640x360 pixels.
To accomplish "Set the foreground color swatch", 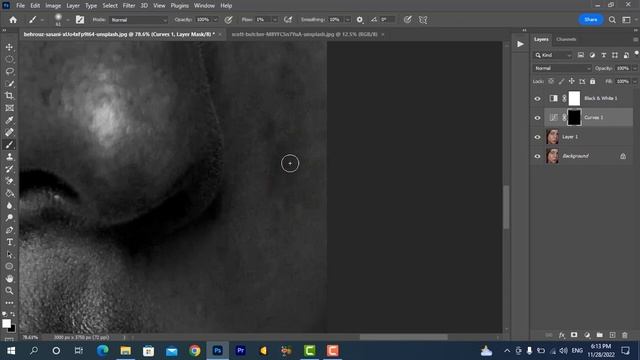I will tap(6, 323).
